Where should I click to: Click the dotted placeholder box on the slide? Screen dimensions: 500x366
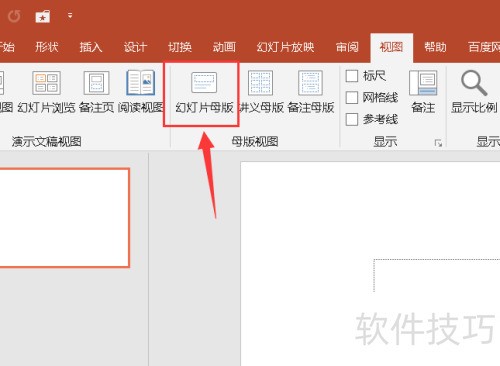[x=437, y=275]
